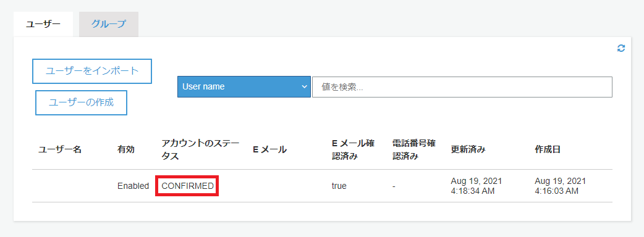
Task: Click the アカウントのステータス column header
Action: click(200, 149)
